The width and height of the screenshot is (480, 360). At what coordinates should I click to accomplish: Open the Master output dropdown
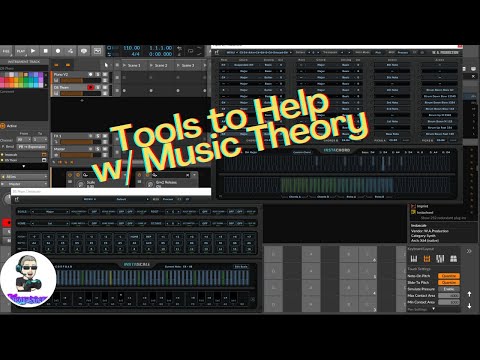(x=24, y=184)
